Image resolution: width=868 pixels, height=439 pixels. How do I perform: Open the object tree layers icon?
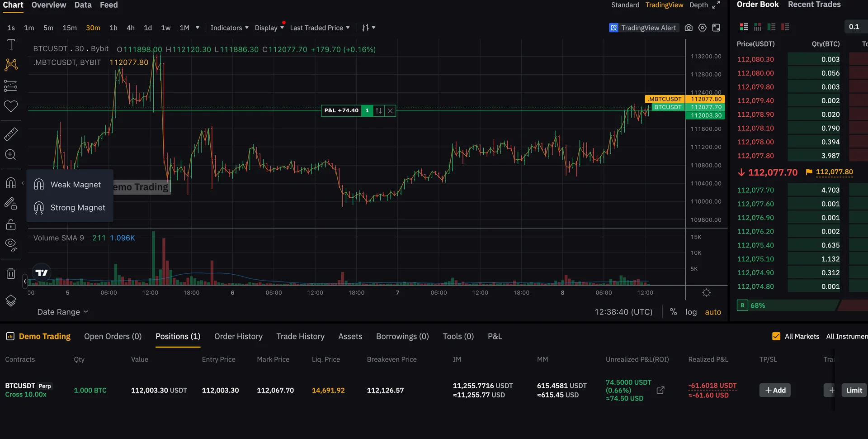(x=11, y=301)
